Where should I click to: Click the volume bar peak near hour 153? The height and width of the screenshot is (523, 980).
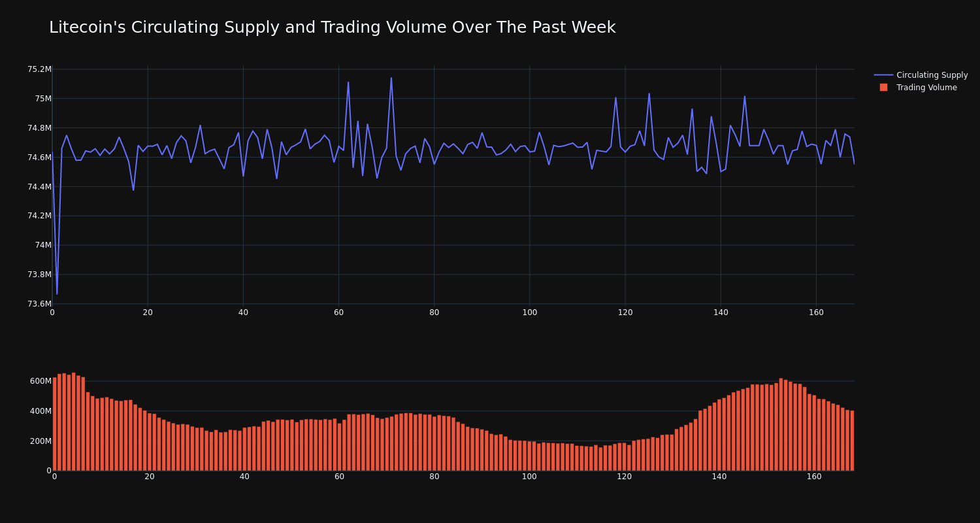[781, 424]
